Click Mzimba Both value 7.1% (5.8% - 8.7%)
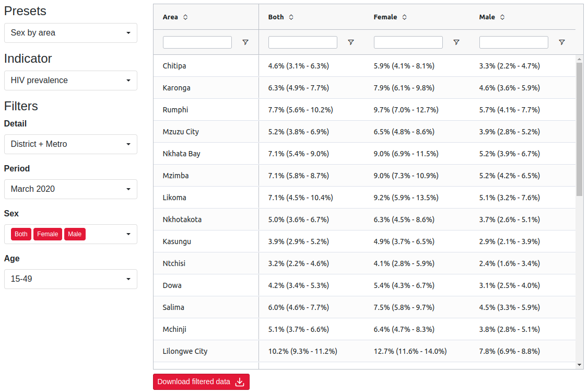 tap(299, 175)
